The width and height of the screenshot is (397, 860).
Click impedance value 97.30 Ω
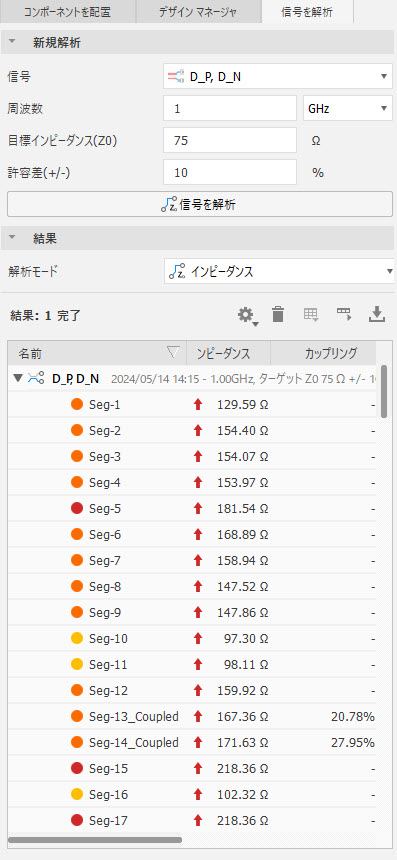coord(246,639)
